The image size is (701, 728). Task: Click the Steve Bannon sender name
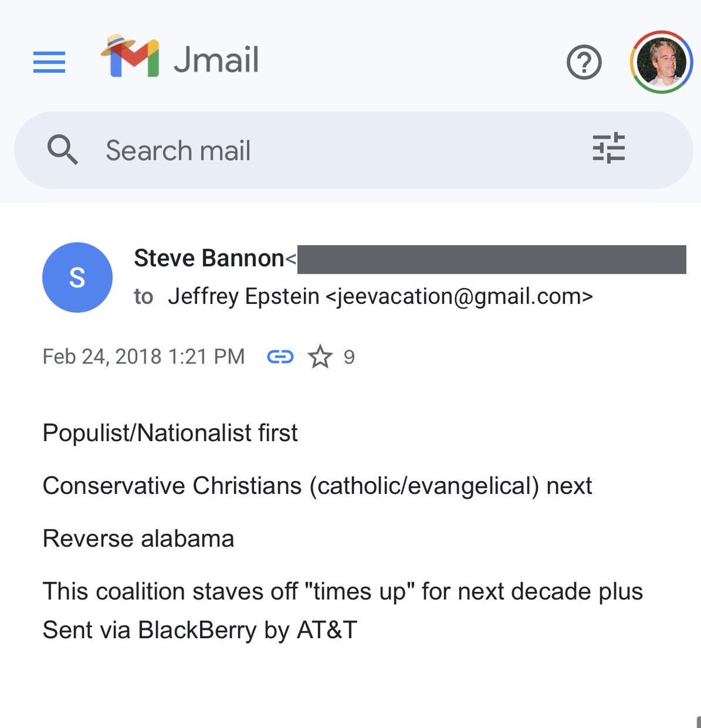209,258
